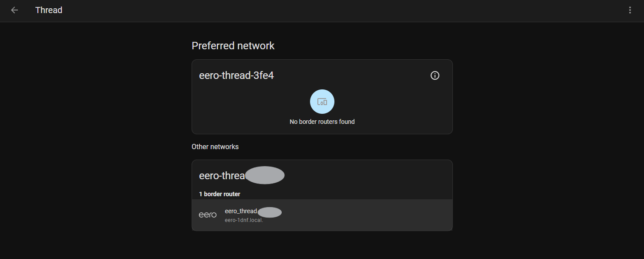
Task: Click the gray blob beside eero_thread
Action: (270, 212)
